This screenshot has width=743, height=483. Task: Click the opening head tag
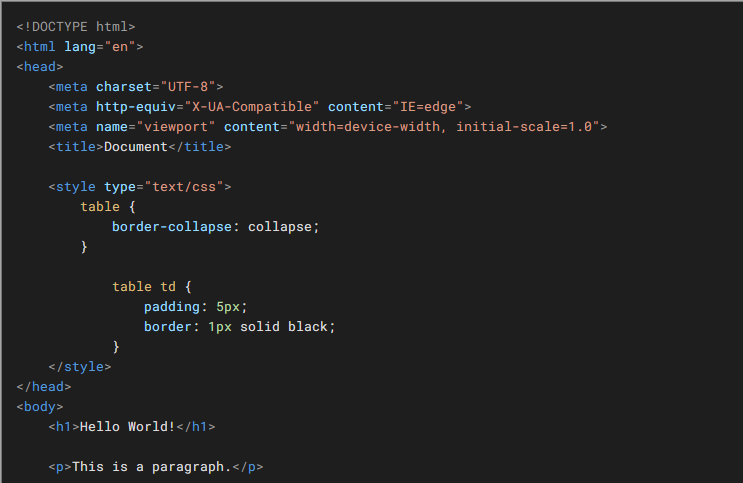pos(40,66)
